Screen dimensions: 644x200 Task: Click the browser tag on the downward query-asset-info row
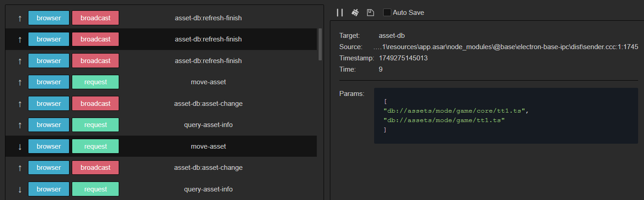point(49,189)
